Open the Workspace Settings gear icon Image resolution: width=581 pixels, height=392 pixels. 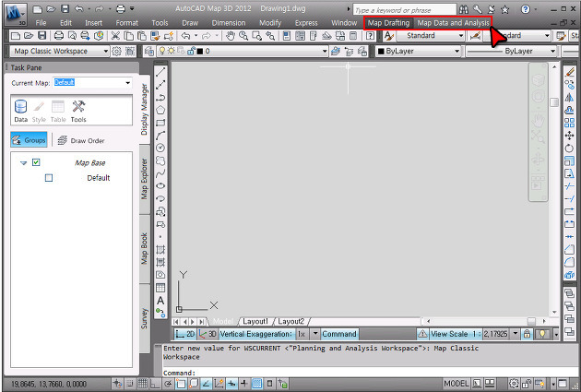tap(116, 51)
